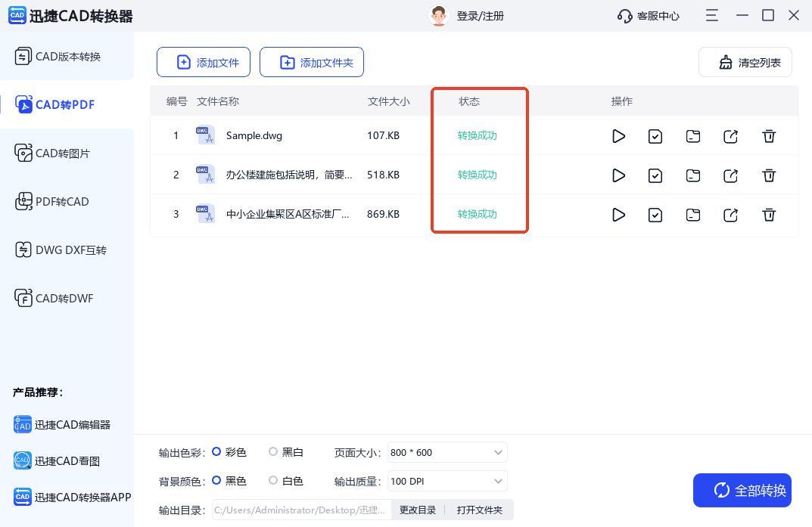Expand the page size 800 * 600 dropdown
Screen dimensions: 812x527
tap(446, 453)
